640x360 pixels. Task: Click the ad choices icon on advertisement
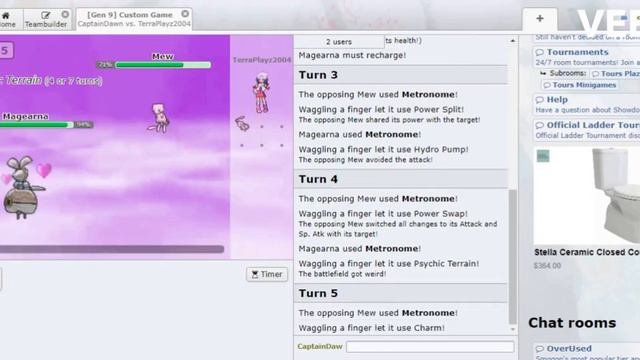point(543,156)
